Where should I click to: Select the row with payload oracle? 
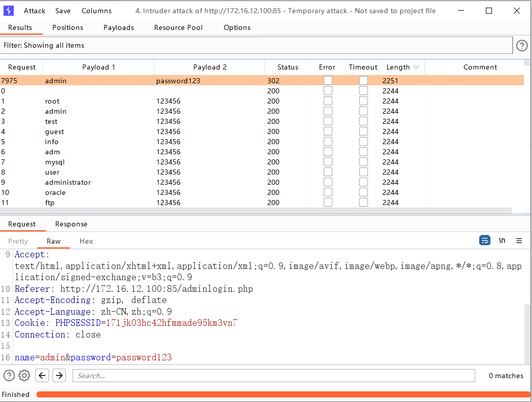tap(262, 192)
